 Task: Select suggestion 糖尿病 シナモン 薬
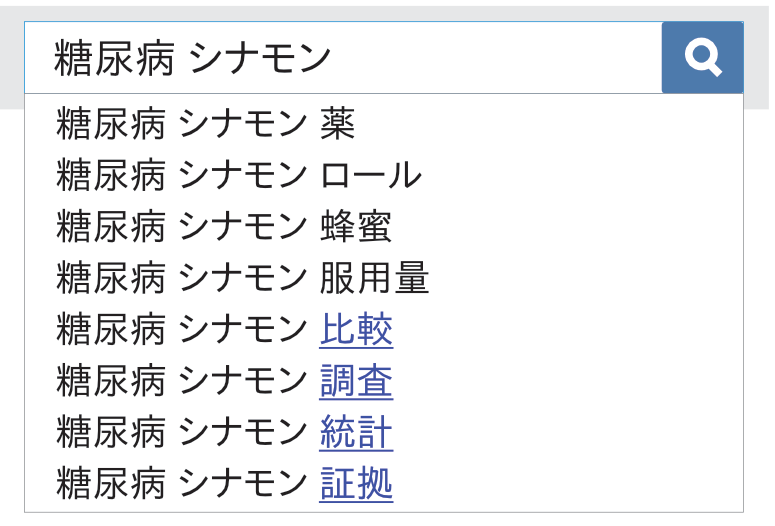click(x=384, y=124)
